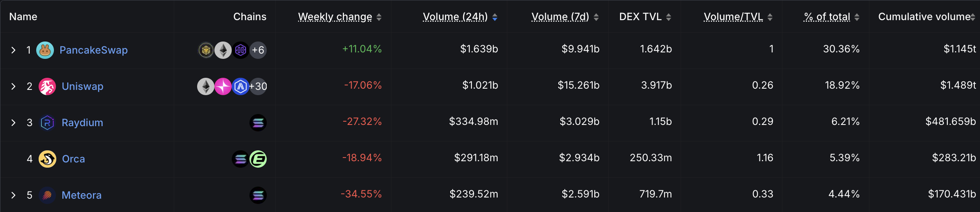Open the Raydium protocol link
Viewport: 980px width, 212px height.
coord(82,123)
